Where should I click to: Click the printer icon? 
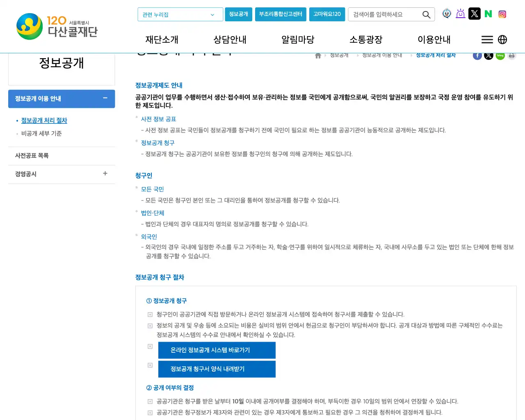tap(511, 55)
